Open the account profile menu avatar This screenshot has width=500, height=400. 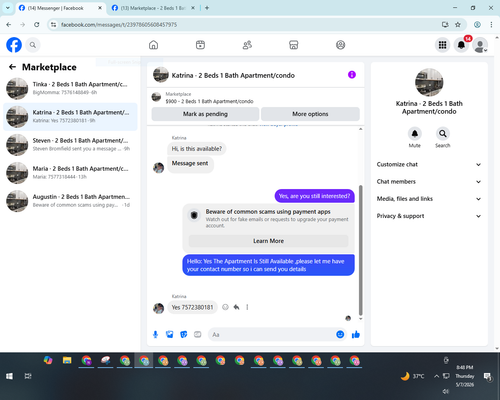tap(480, 45)
